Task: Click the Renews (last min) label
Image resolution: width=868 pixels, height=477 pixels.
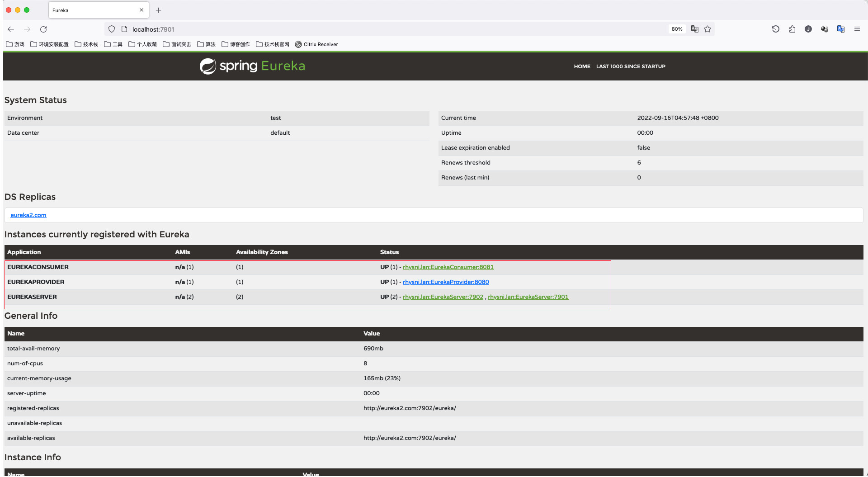Action: [x=465, y=178]
